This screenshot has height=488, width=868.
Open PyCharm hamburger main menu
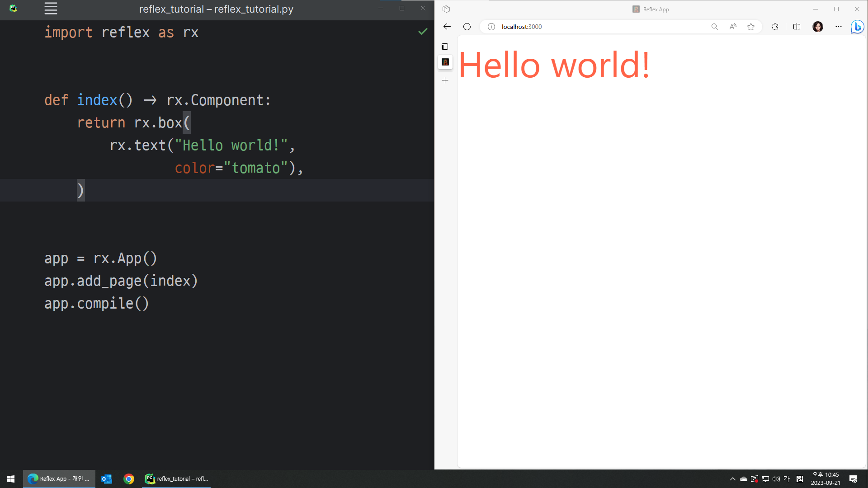point(51,9)
